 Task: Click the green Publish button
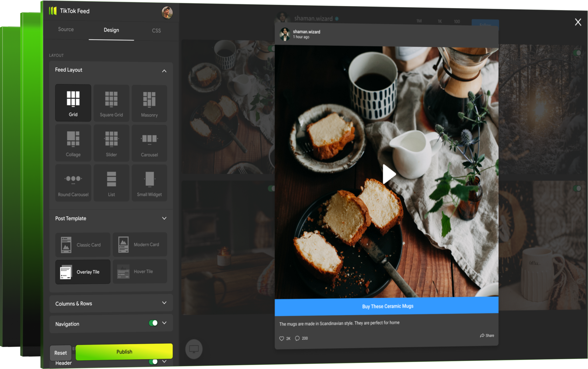[x=124, y=352]
